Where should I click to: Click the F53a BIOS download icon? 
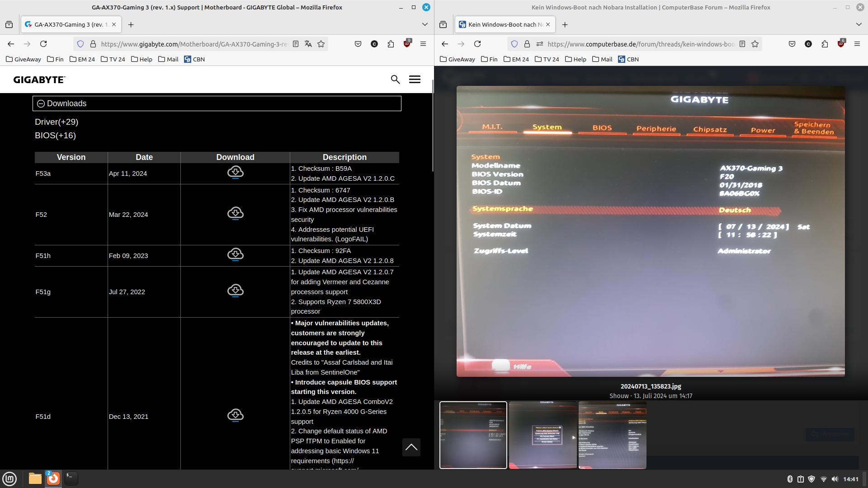pos(235,173)
